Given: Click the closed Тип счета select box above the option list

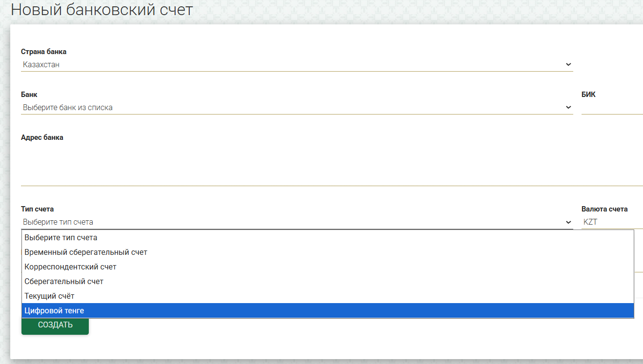Looking at the screenshot, I should 297,222.
